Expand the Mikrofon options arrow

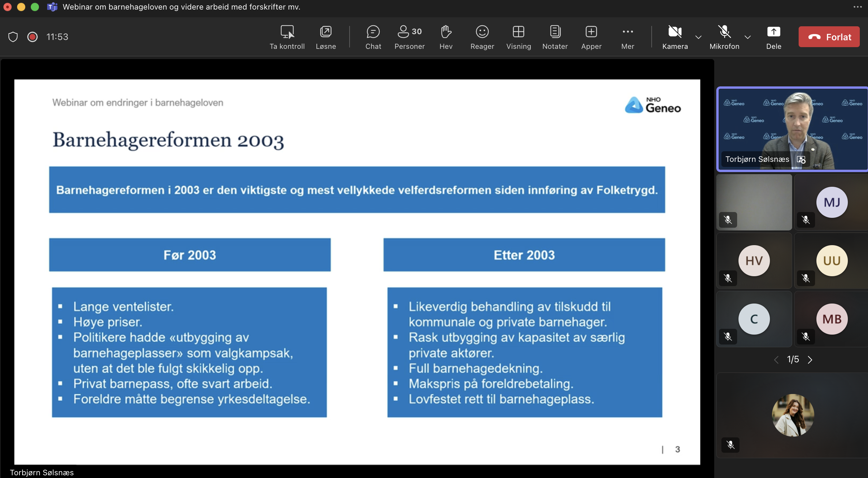pos(747,37)
